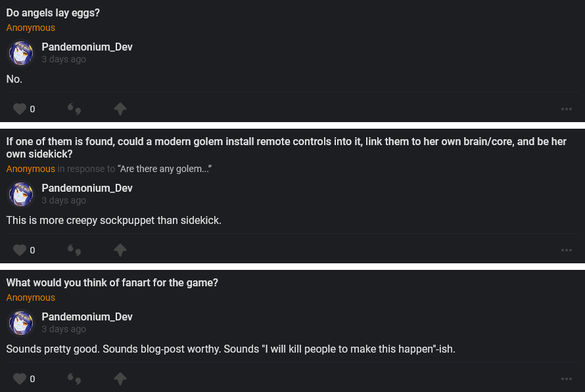
Task: Share the fanart answer
Action: 120,379
